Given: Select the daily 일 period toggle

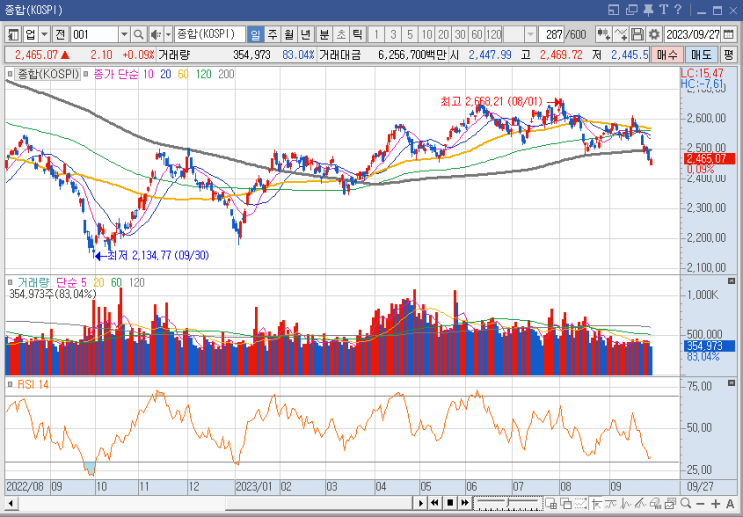Looking at the screenshot, I should [256, 34].
